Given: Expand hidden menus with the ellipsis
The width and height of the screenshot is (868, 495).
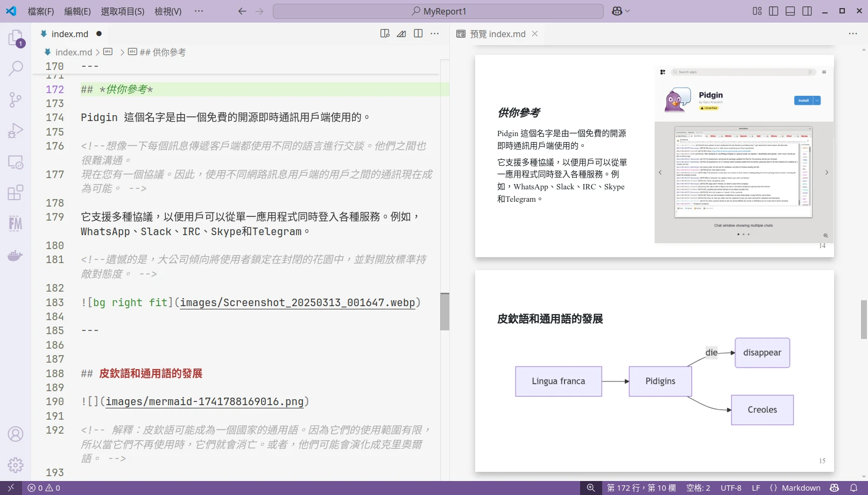Looking at the screenshot, I should [199, 11].
